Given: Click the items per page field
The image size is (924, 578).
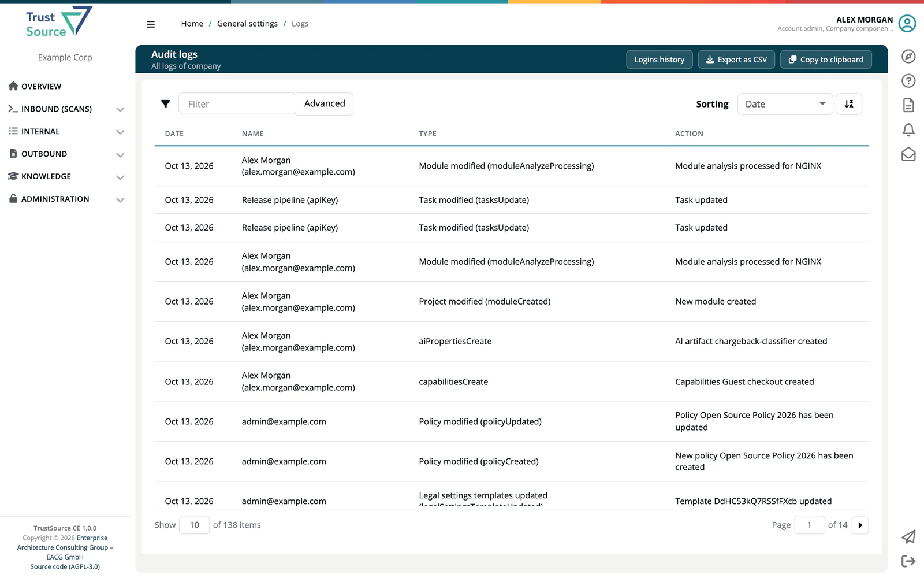Looking at the screenshot, I should pyautogui.click(x=195, y=525).
